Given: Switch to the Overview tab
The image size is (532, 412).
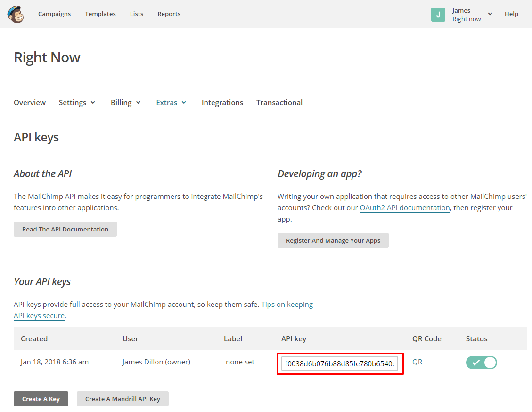Looking at the screenshot, I should (30, 102).
